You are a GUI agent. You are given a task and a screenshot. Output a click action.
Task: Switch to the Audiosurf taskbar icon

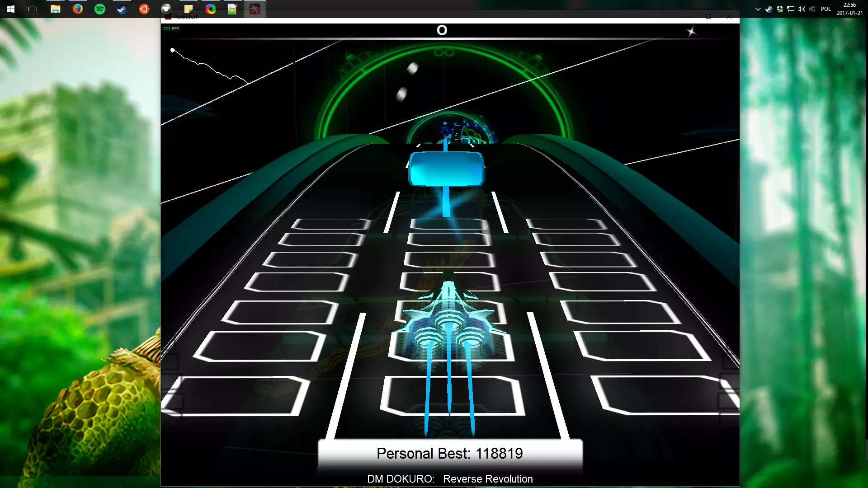tap(255, 9)
